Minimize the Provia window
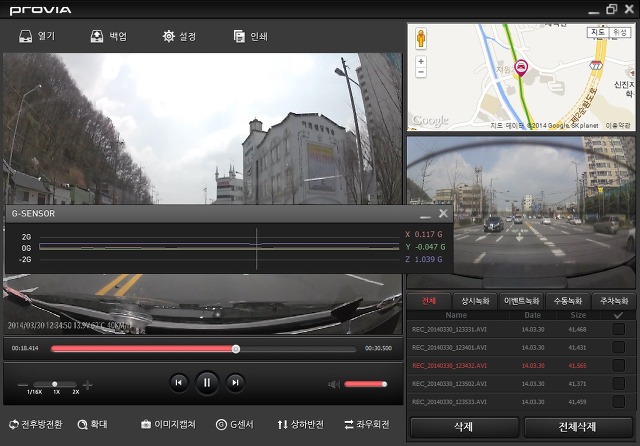Image resolution: width=640 pixels, height=446 pixels. point(594,11)
